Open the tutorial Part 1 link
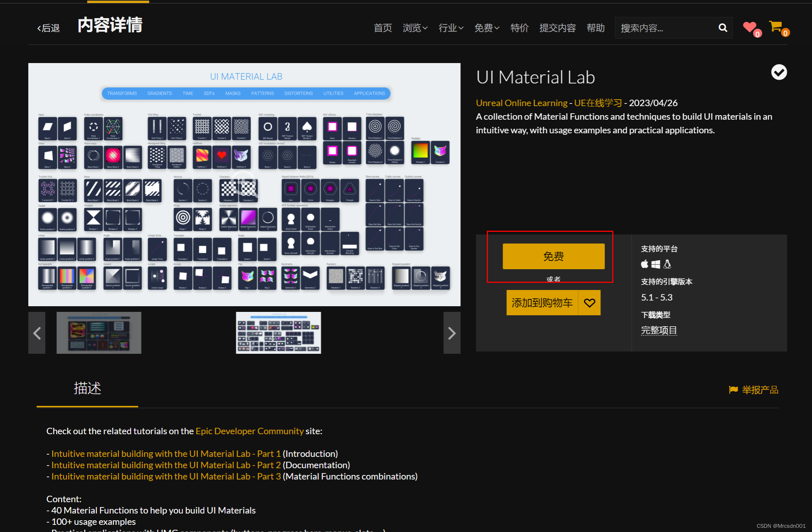This screenshot has width=812, height=532. click(x=166, y=453)
